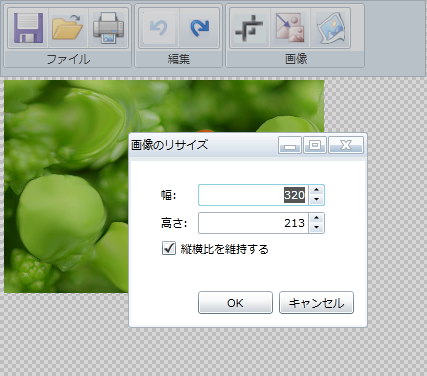
Task: Print the image using the printer icon
Action: pos(108,28)
